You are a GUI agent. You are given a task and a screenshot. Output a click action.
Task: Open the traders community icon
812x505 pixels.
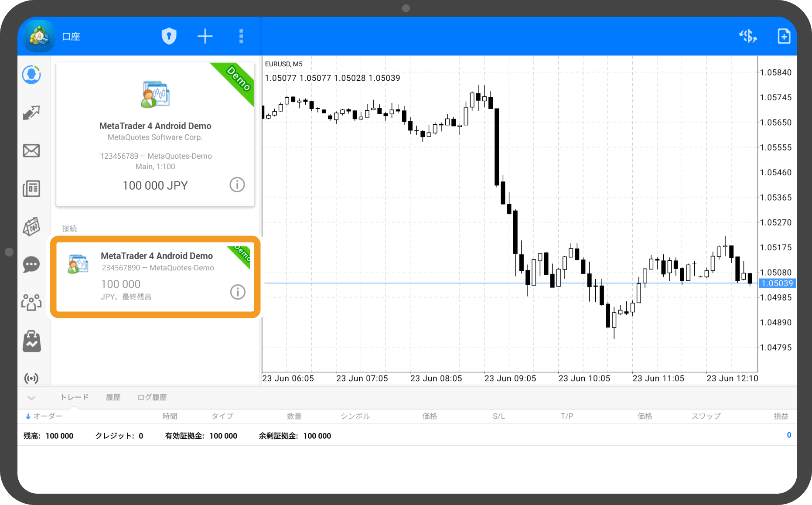pyautogui.click(x=31, y=302)
